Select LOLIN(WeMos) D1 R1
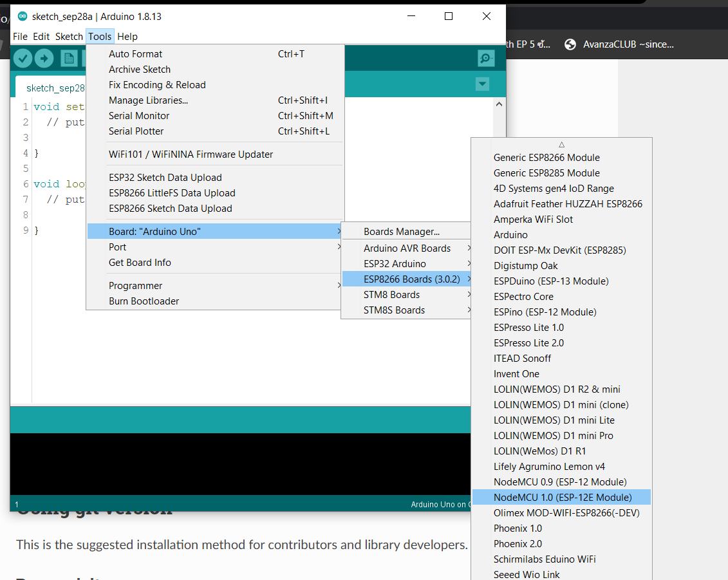728x580 pixels. pos(561,451)
